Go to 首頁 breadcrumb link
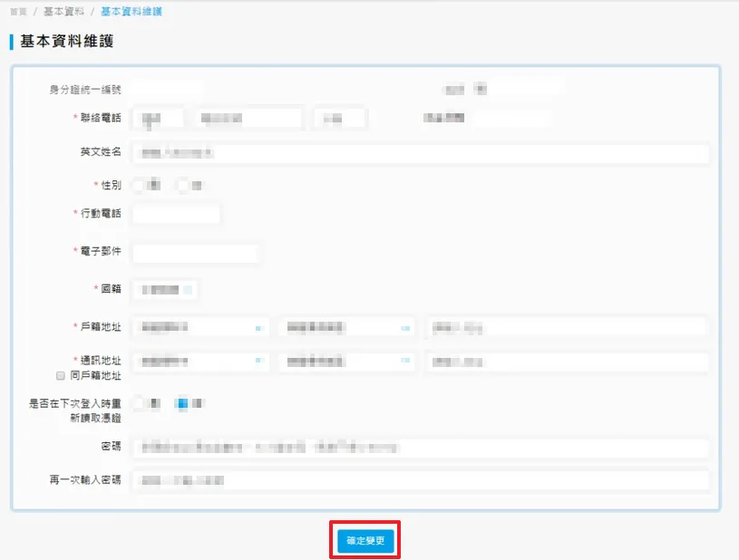The height and width of the screenshot is (560, 739). (x=18, y=12)
